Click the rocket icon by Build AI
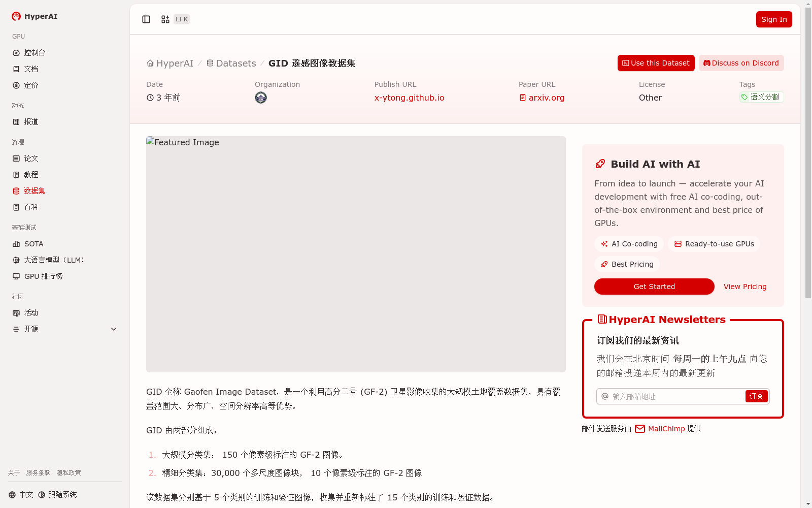This screenshot has width=812, height=508. (x=600, y=164)
